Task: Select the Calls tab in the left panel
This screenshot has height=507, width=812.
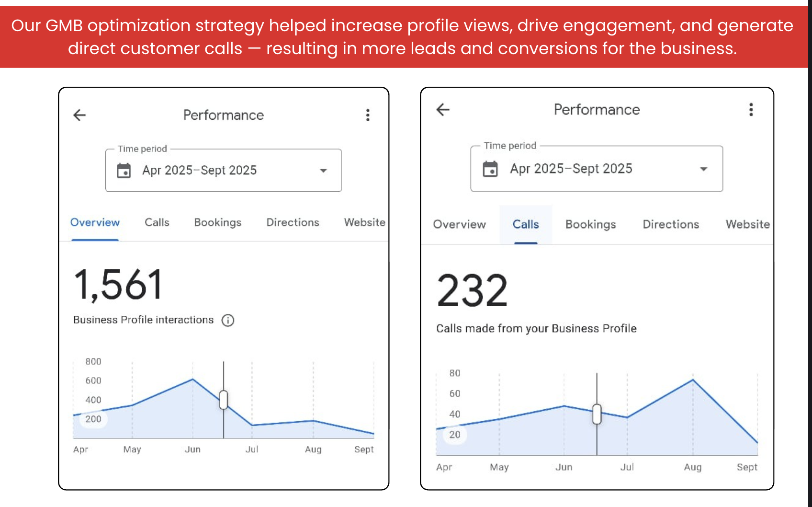Action: point(157,222)
